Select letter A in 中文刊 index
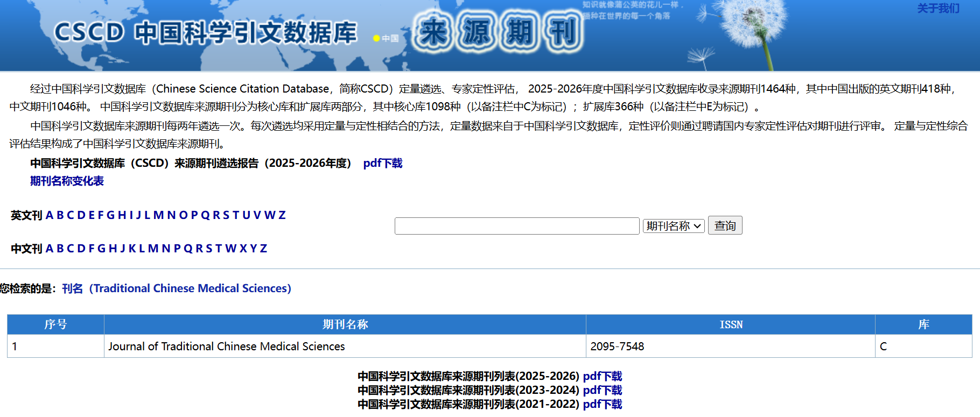This screenshot has width=980, height=417. (x=50, y=249)
